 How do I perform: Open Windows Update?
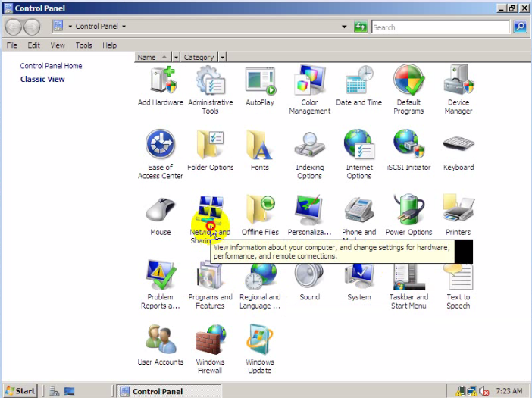click(x=260, y=349)
